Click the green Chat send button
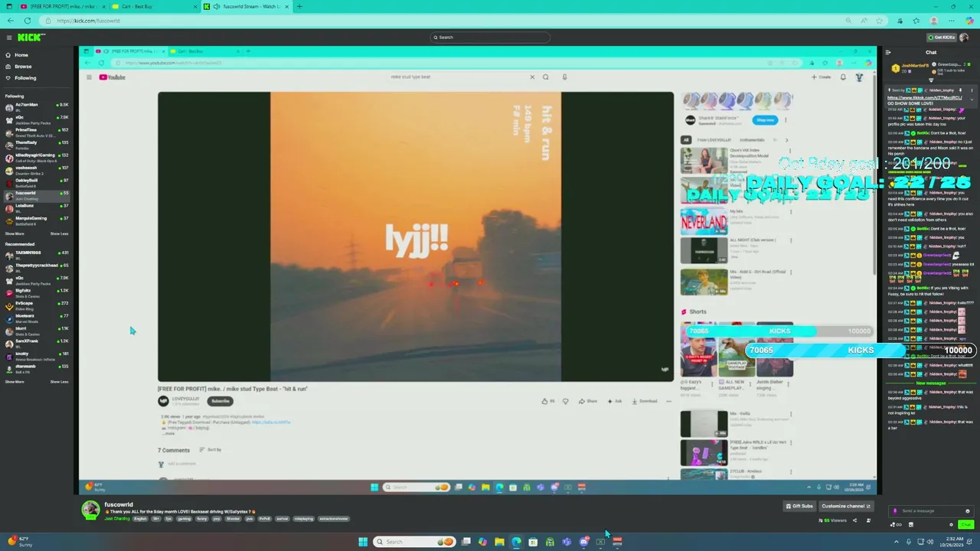Screen dimensions: 980x551 click(x=965, y=525)
